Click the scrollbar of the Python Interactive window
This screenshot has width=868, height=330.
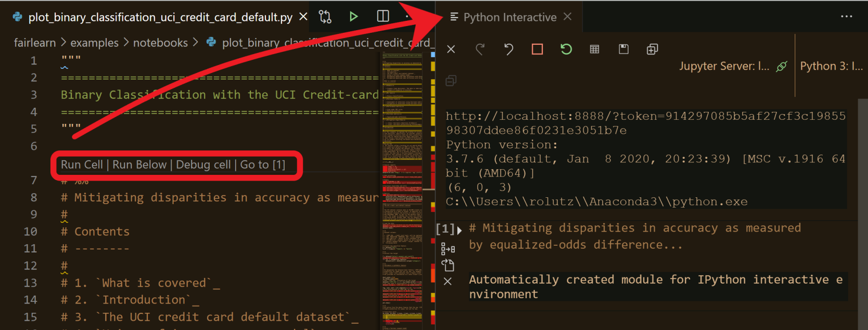tap(863, 213)
